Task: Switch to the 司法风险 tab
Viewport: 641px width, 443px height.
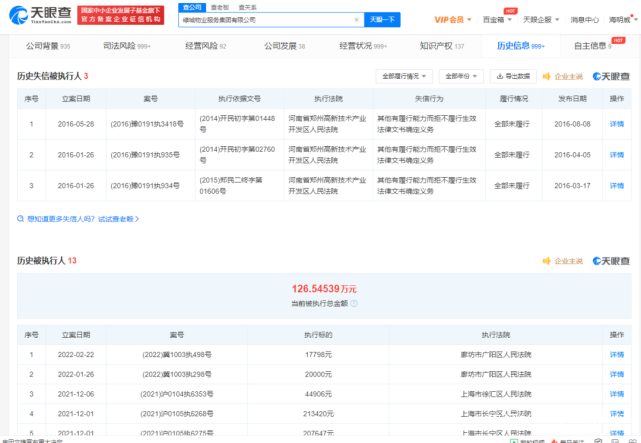Action: click(125, 46)
